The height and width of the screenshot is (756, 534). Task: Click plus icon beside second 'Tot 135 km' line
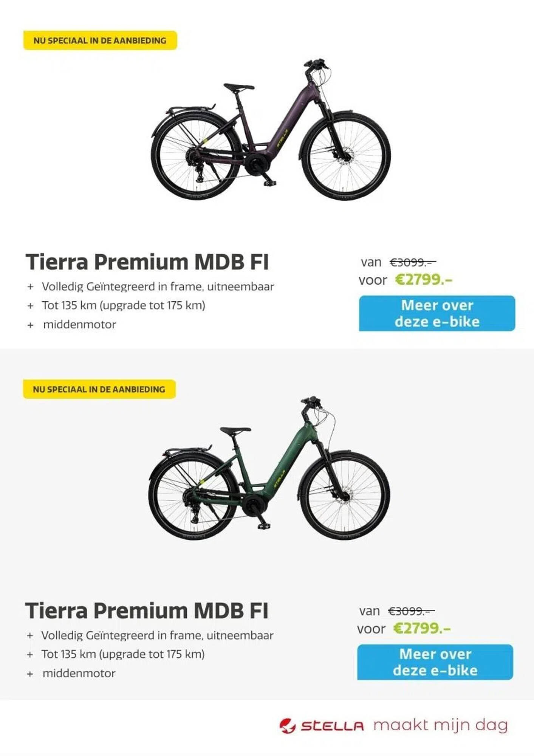30,655
